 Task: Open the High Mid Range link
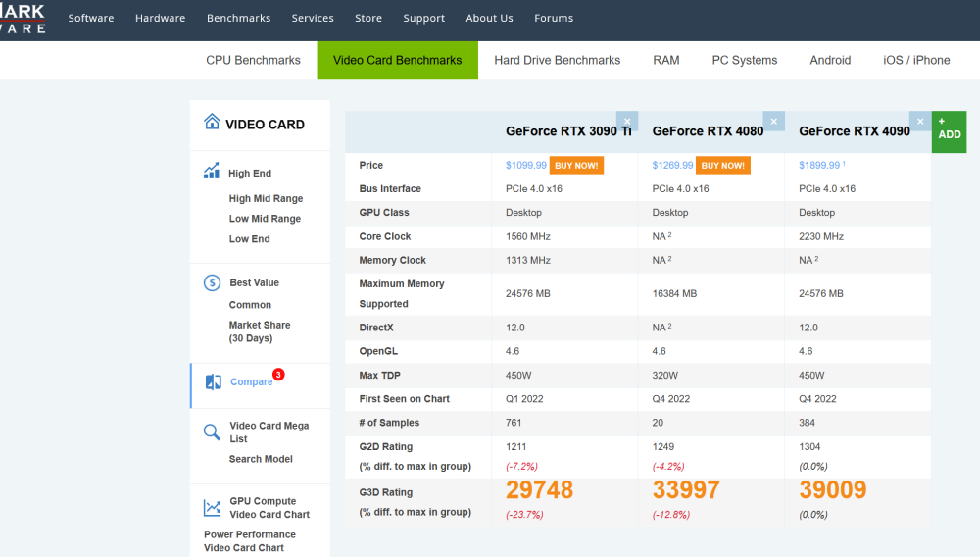tap(266, 198)
